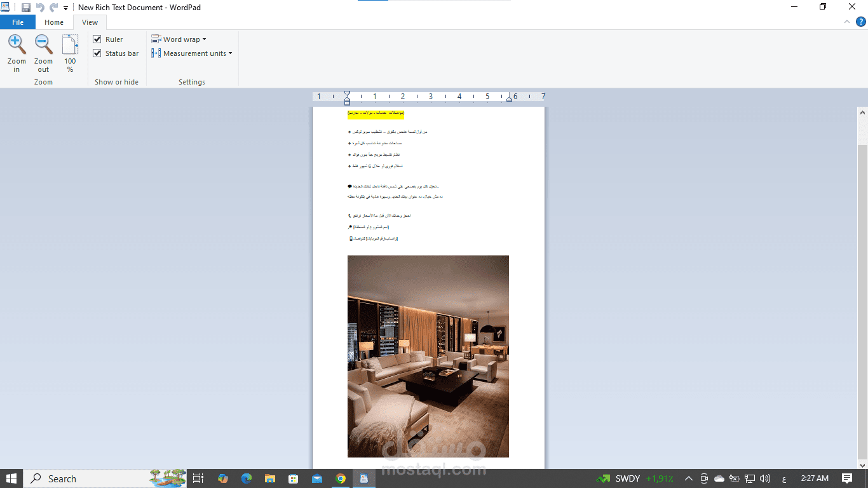Save the document from quick access toolbar
The width and height of the screenshot is (868, 488).
26,8
